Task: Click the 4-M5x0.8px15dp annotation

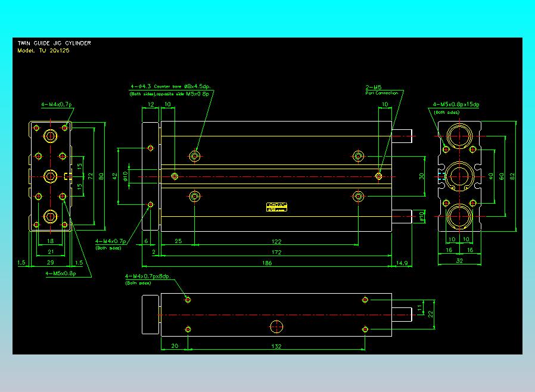Action: 456,104
